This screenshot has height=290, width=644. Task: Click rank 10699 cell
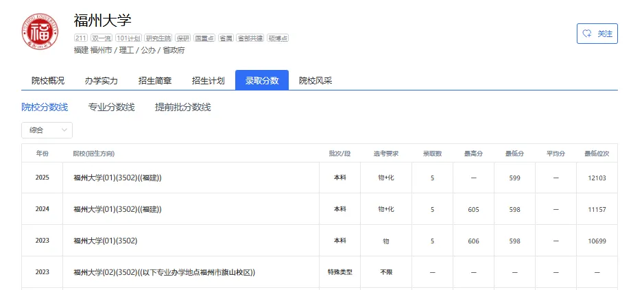[597, 241]
